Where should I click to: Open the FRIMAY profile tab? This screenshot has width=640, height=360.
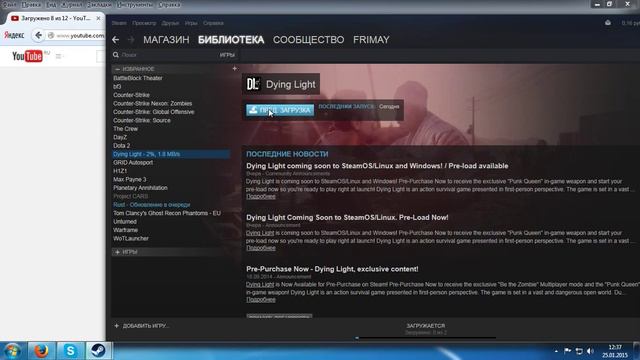point(371,40)
